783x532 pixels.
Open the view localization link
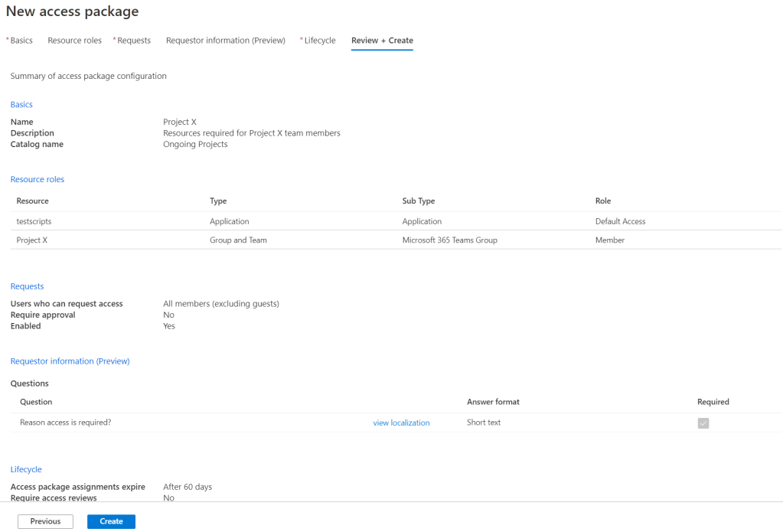click(401, 423)
